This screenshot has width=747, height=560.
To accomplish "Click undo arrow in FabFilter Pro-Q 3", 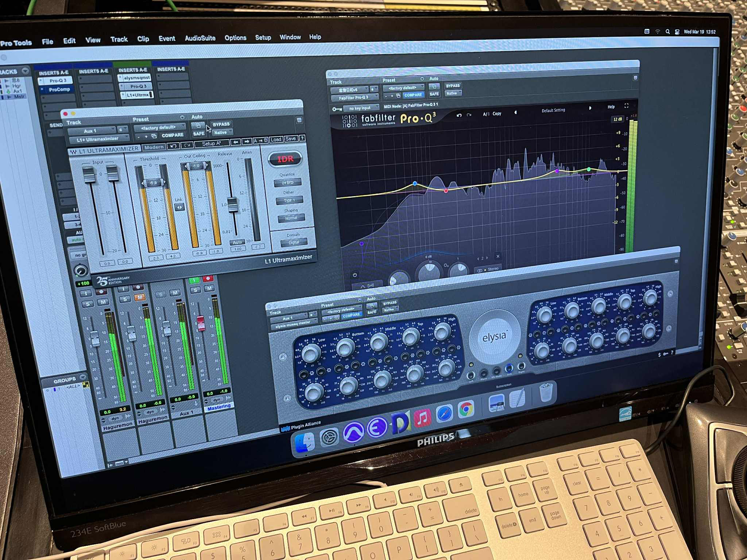I will pos(459,115).
